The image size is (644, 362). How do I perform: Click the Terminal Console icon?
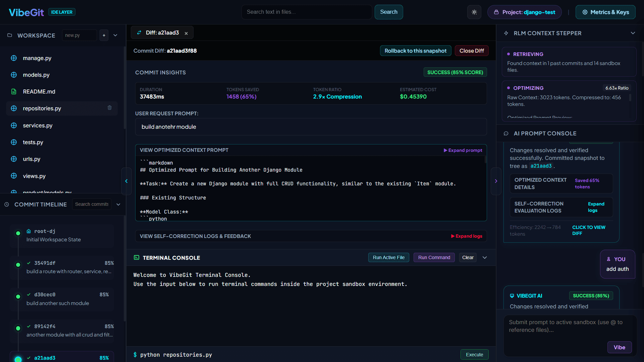(x=137, y=258)
